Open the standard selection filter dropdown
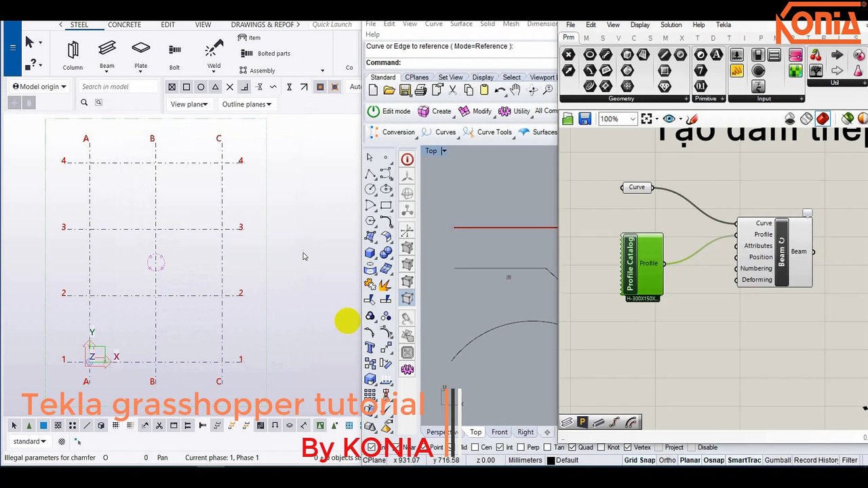This screenshot has width=868, height=488. click(30, 441)
